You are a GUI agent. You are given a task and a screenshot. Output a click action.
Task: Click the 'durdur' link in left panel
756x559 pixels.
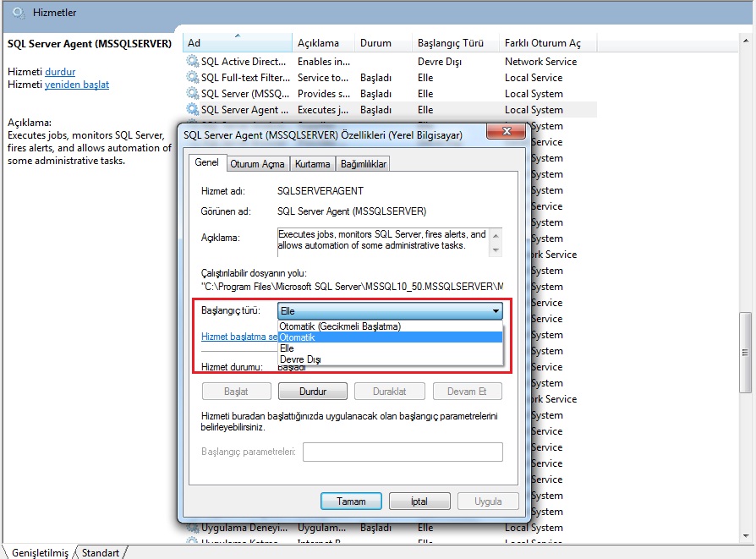[x=60, y=72]
